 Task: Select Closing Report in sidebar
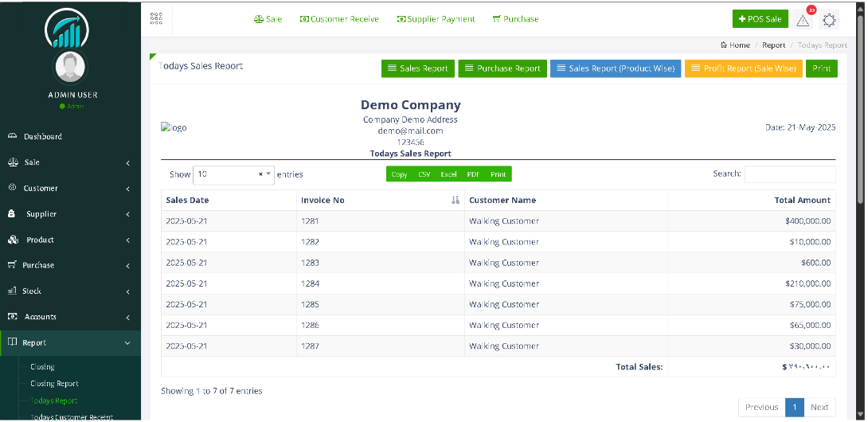point(54,383)
